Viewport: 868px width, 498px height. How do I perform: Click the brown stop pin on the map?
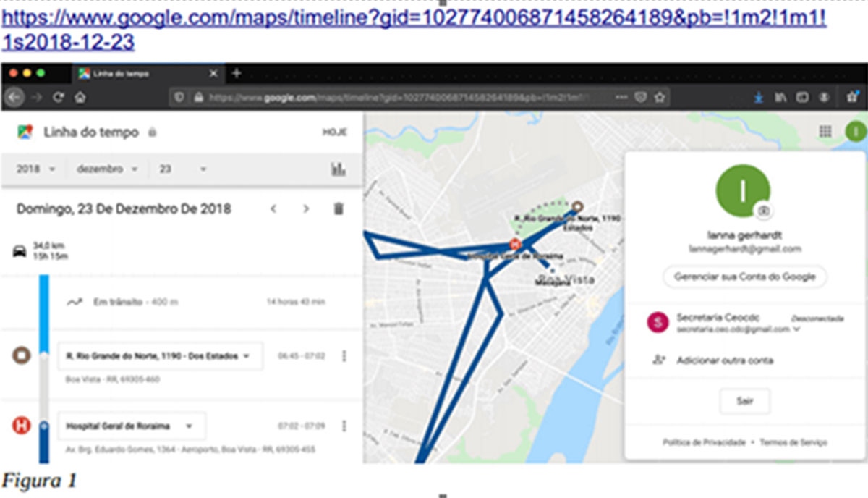(577, 208)
